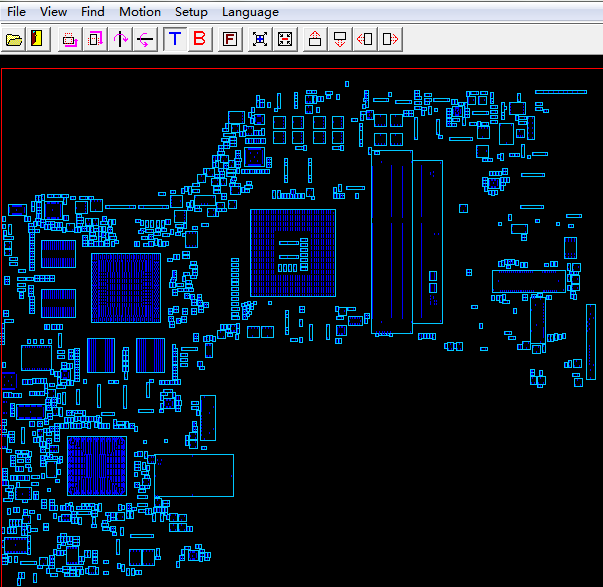Open the View menu
603x587 pixels.
pos(53,12)
